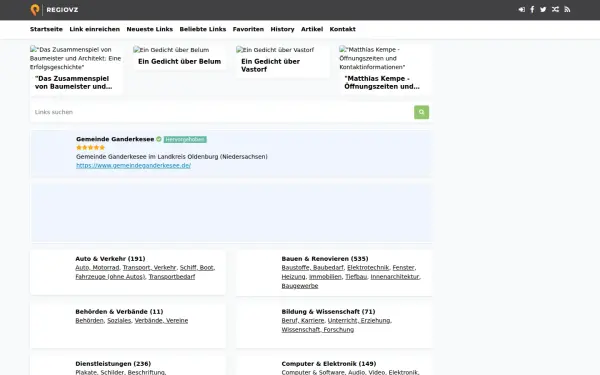Open article 'Ein Gedicht über Belum'
This screenshot has width=600, height=375.
(x=179, y=62)
